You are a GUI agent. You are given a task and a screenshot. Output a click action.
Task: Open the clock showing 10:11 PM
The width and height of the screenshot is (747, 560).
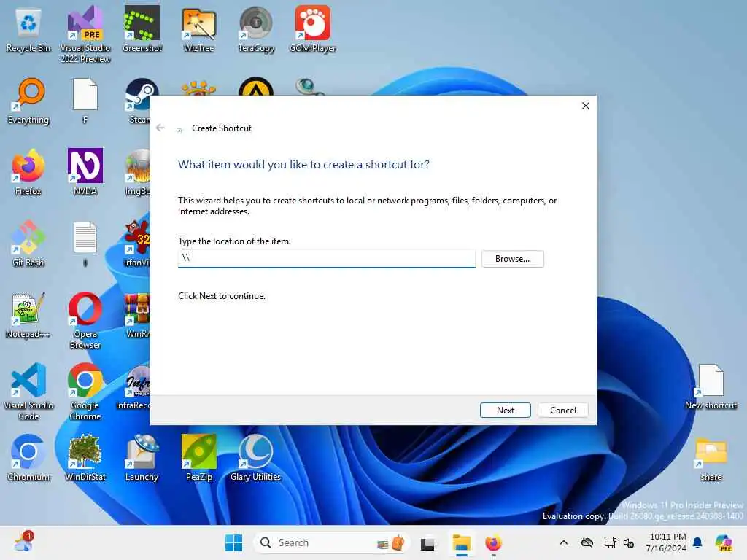pos(665,542)
